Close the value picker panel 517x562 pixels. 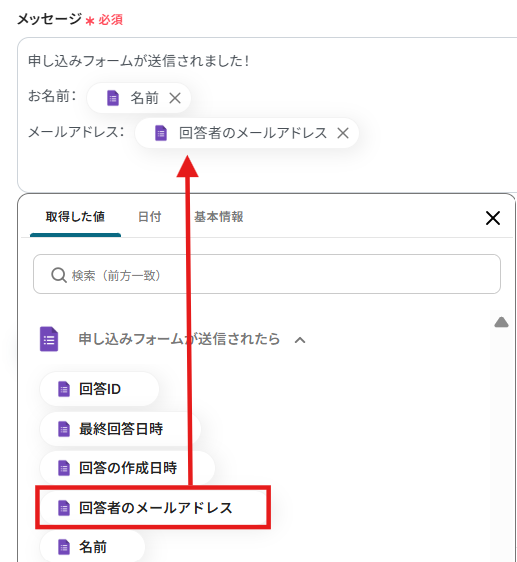[x=493, y=218]
